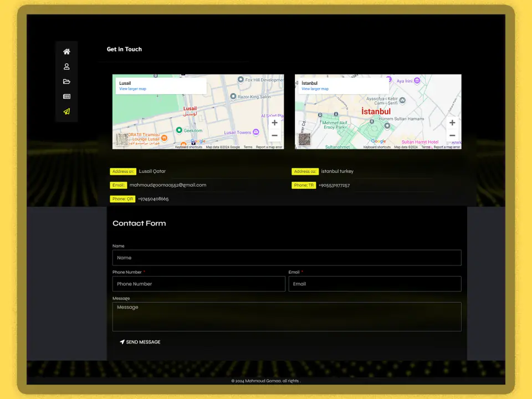Click into the Message text area
Image resolution: width=532 pixels, height=399 pixels.
(287, 316)
